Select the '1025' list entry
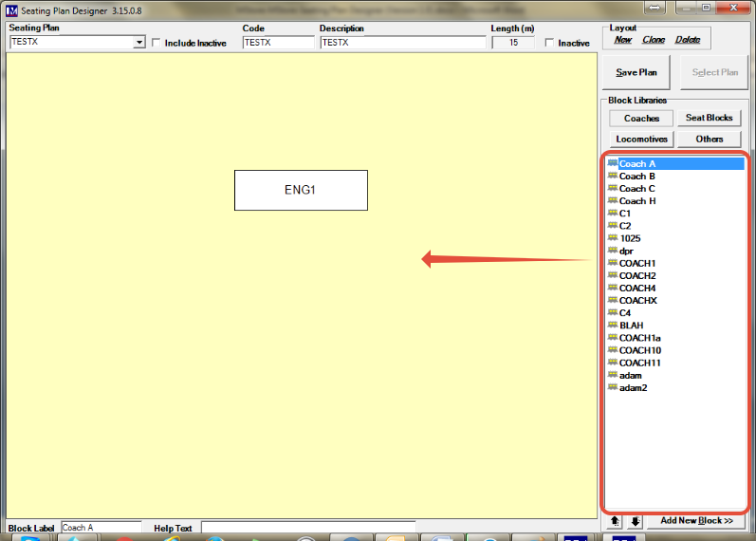This screenshot has width=756, height=541. (x=630, y=238)
